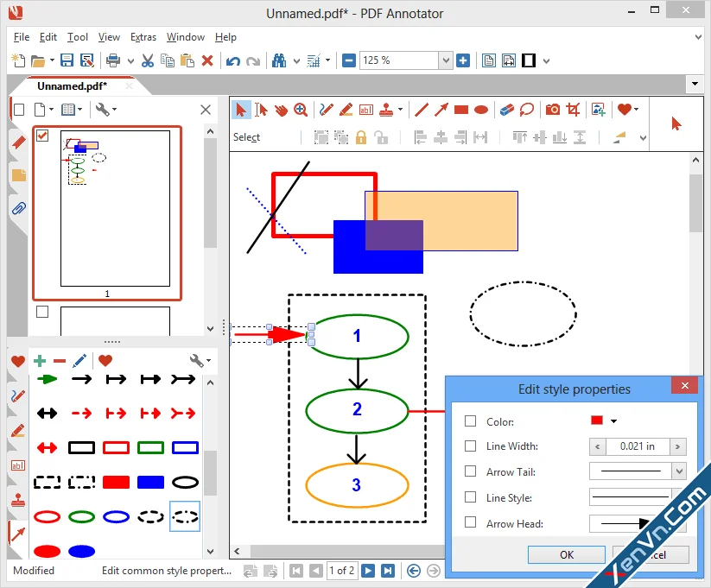Enable the Arrow Head checkbox
Viewport: 711px width, 588px height.
[470, 522]
